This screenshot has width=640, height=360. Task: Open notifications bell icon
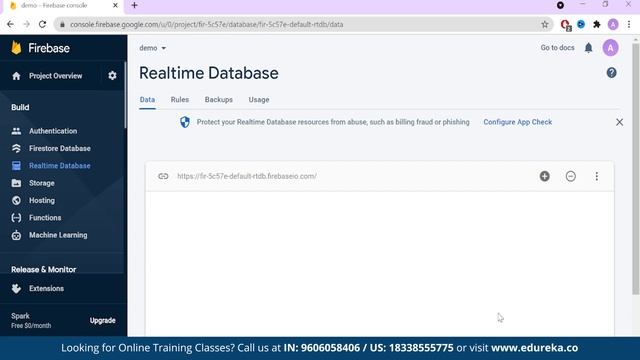point(588,48)
